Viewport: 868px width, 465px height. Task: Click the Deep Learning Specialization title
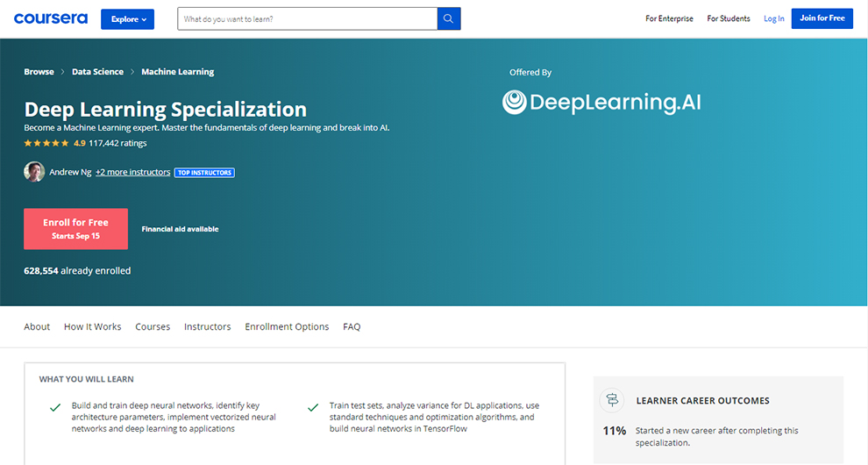point(166,109)
